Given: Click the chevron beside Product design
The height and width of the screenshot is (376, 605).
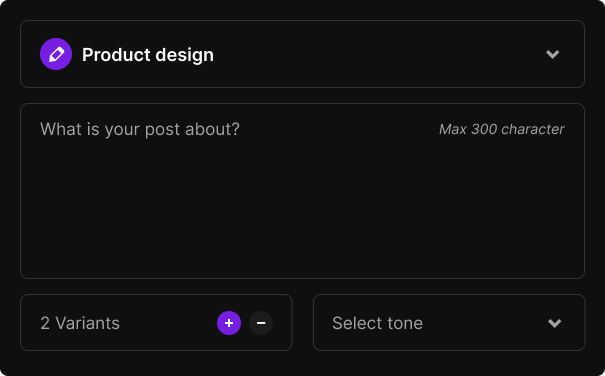Looking at the screenshot, I should tap(553, 54).
